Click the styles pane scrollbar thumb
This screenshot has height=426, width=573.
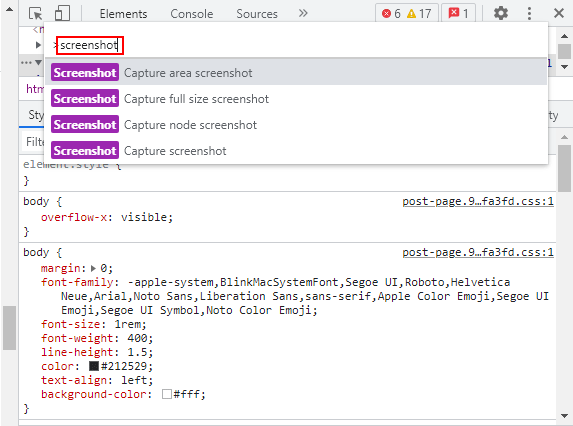565,168
